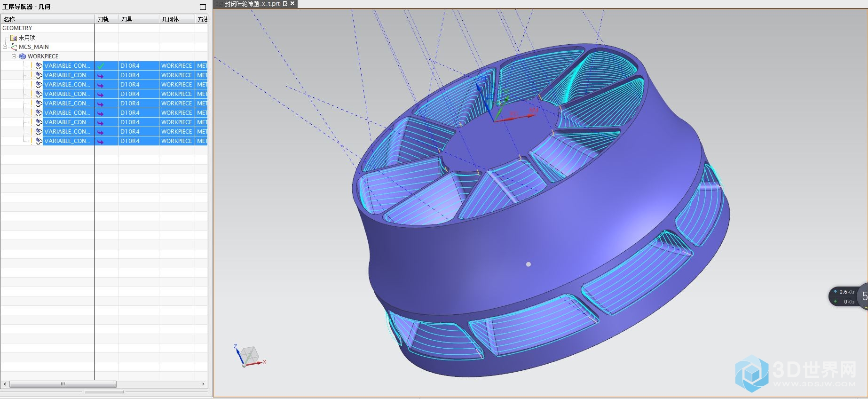Sort by the 名称 column header
868x399 pixels.
coord(47,19)
